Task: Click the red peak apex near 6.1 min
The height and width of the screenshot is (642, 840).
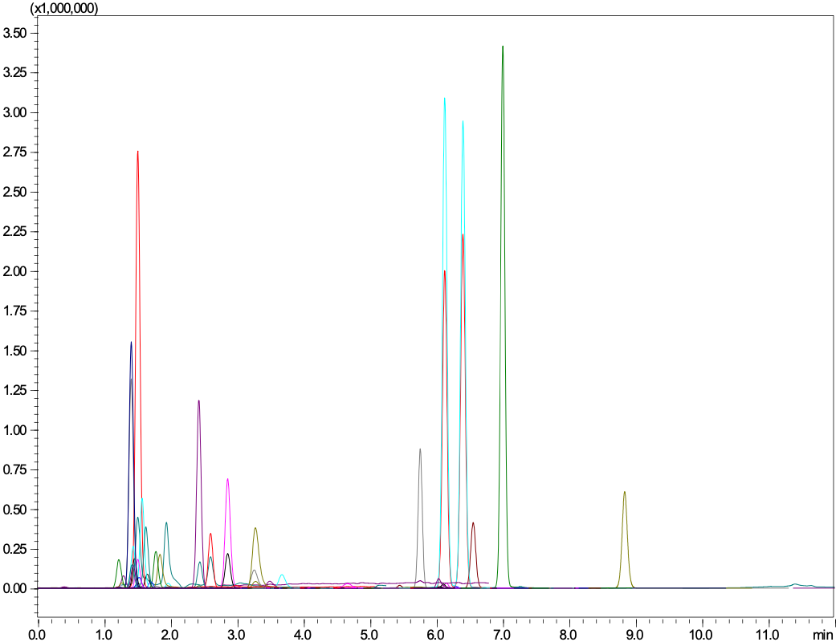Action: pos(444,273)
